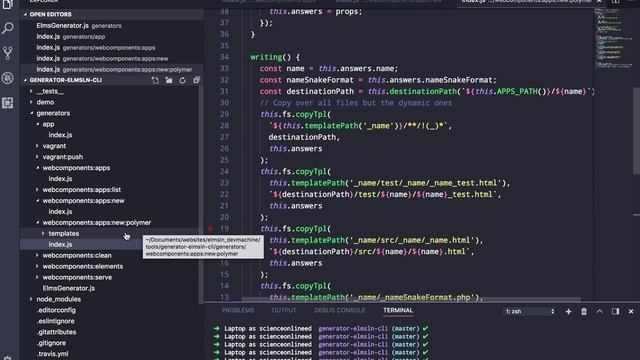The height and width of the screenshot is (360, 640).
Task: Collapse the generators folder
Action: pyautogui.click(x=53, y=113)
